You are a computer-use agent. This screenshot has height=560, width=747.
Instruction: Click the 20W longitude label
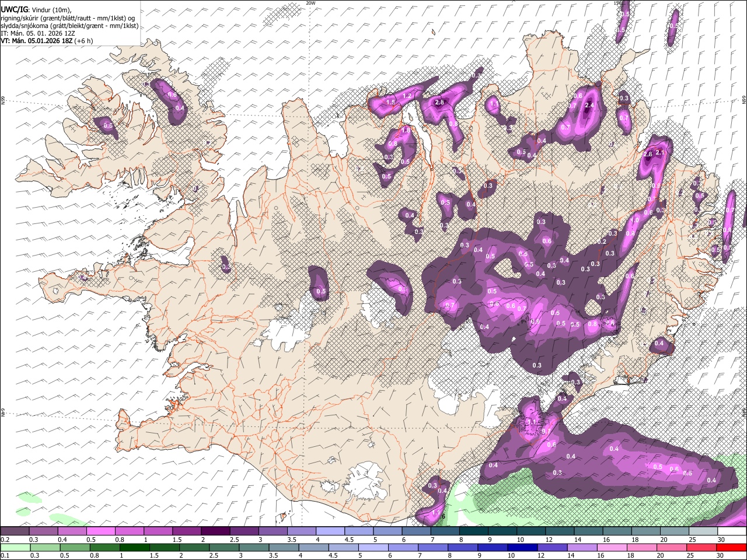click(x=310, y=3)
